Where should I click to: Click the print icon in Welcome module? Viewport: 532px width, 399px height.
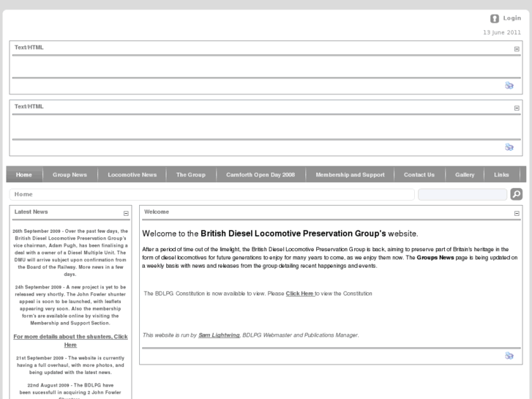[x=509, y=356]
